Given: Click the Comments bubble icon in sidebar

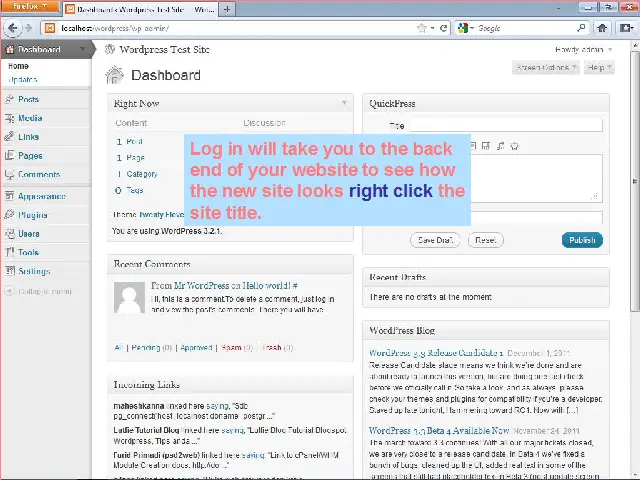Looking at the screenshot, I should click(9, 174).
